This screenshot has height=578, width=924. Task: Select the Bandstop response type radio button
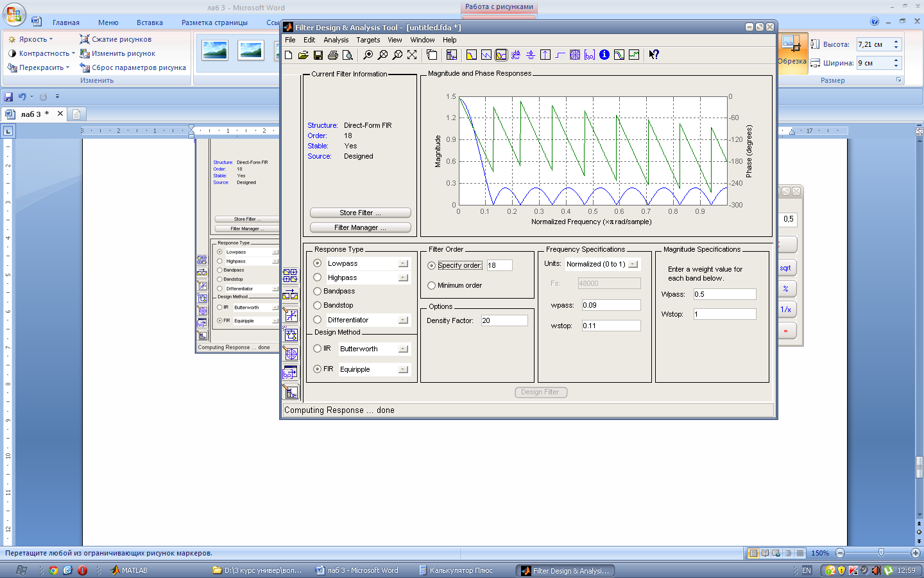pos(318,305)
